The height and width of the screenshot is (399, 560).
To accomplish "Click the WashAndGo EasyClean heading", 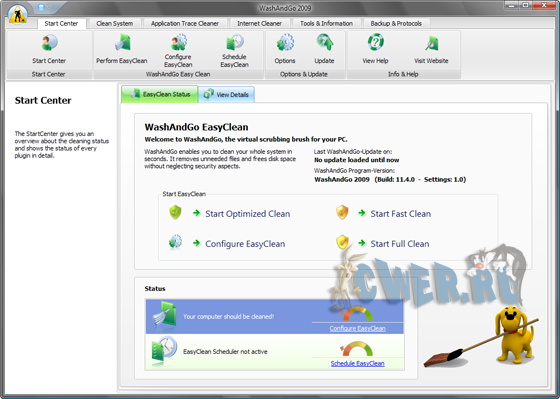I will (x=196, y=127).
